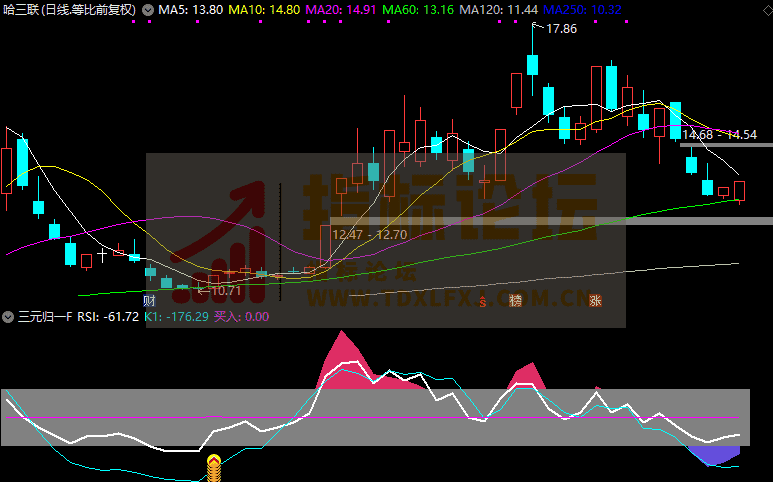
Task: Click the red S marker on the chart
Action: click(x=483, y=302)
